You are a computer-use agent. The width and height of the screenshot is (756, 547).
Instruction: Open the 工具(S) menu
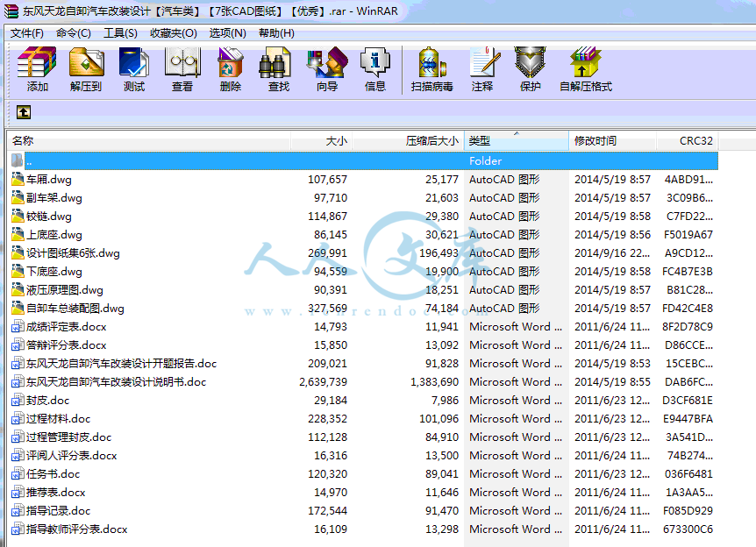pyautogui.click(x=120, y=33)
